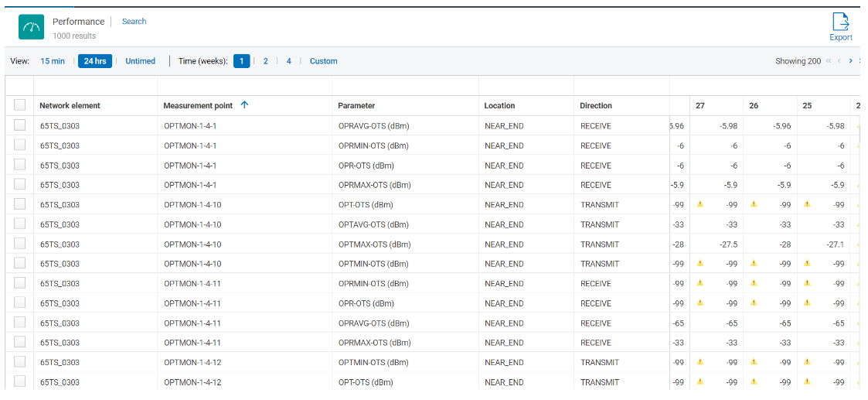The image size is (868, 400).
Task: Click the Measurement point header filter field
Action: pos(244,86)
